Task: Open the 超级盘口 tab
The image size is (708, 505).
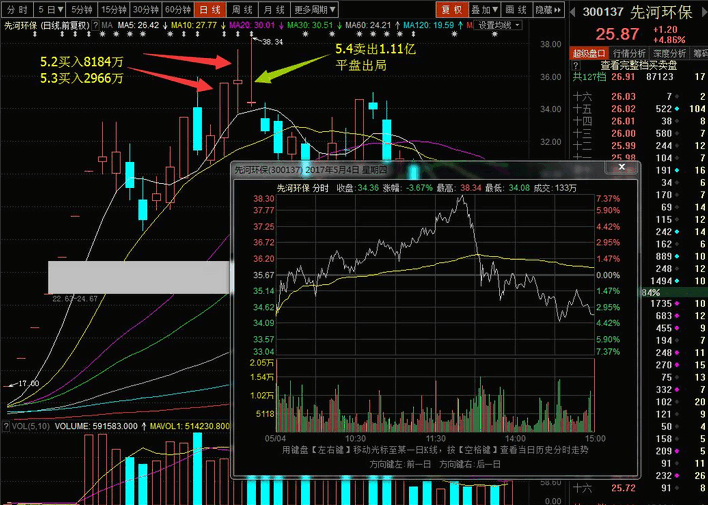Action: pos(589,53)
